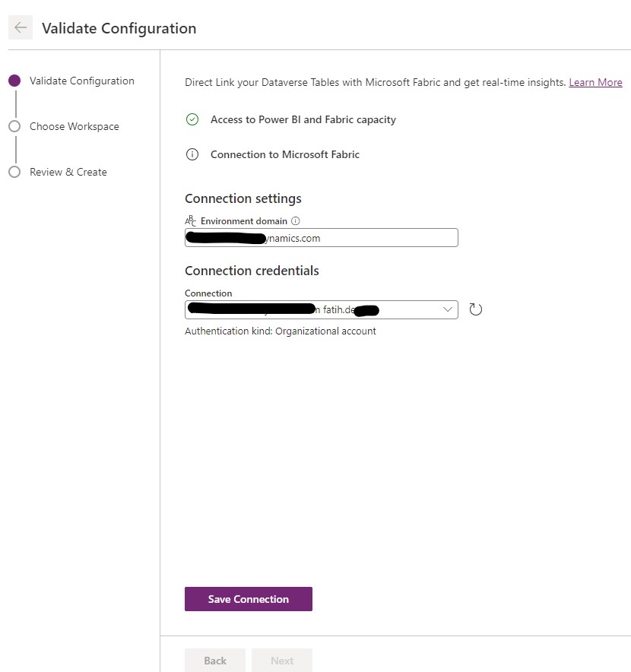Click the info circle for Connection to Microsoft Fabric

click(192, 154)
